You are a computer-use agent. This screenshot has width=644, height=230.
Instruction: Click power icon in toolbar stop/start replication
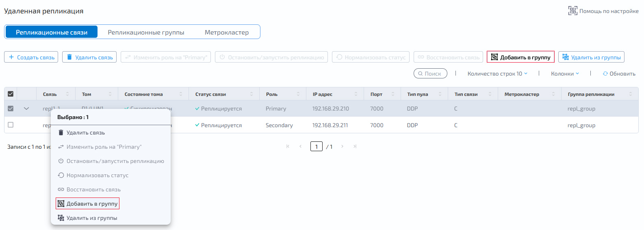click(x=222, y=57)
